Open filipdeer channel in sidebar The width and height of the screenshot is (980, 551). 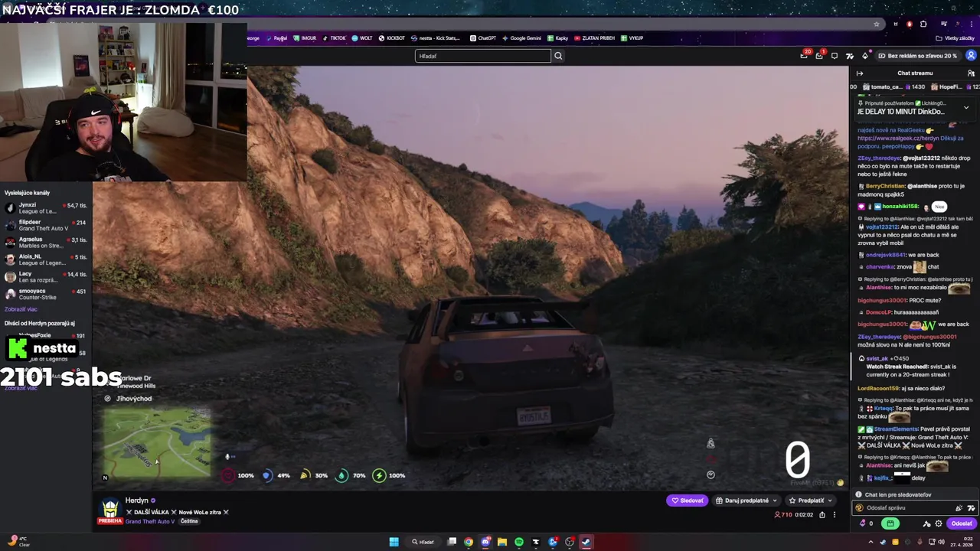click(44, 225)
